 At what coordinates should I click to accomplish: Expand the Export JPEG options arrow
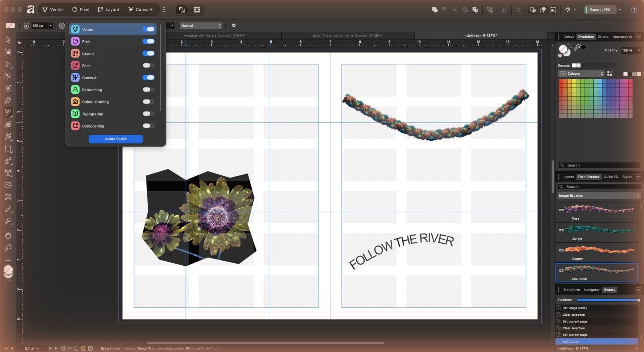tap(620, 10)
